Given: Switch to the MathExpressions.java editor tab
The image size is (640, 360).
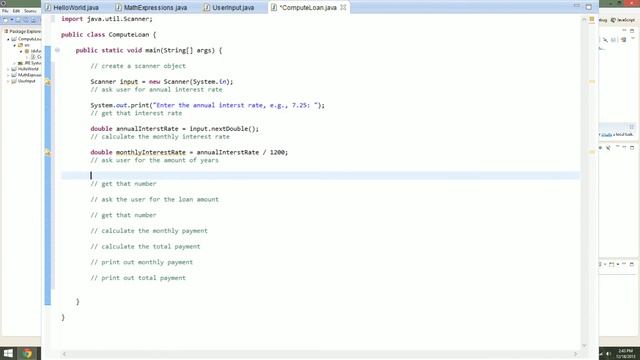Looking at the screenshot, I should pos(151,7).
